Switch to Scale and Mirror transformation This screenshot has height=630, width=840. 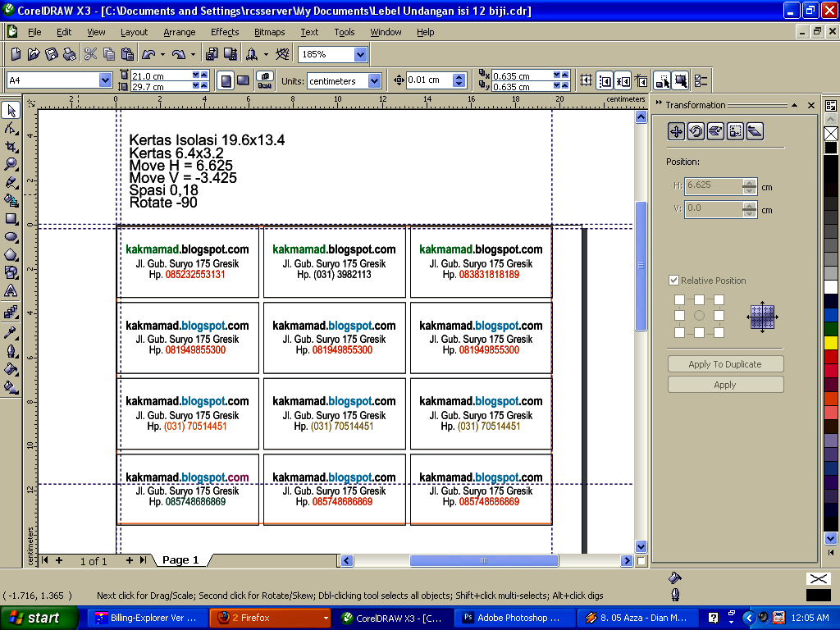pyautogui.click(x=715, y=131)
